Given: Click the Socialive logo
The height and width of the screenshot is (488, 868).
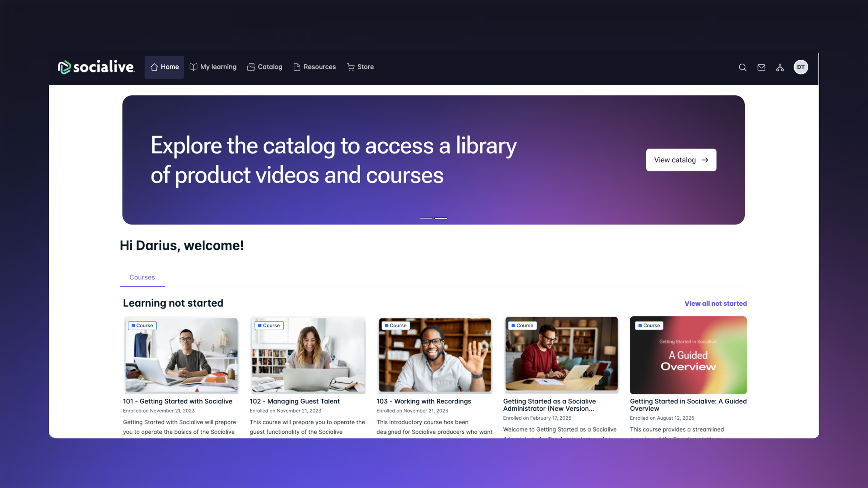Looking at the screenshot, I should pos(96,67).
